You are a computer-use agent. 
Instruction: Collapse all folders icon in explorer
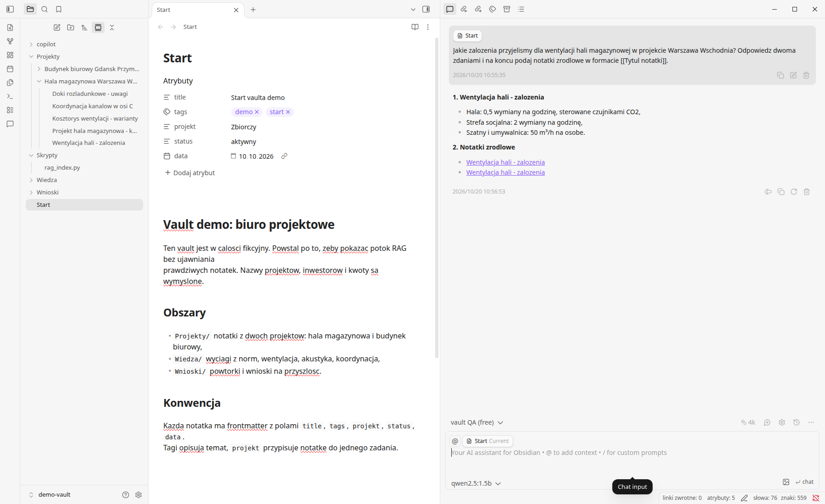click(x=112, y=28)
